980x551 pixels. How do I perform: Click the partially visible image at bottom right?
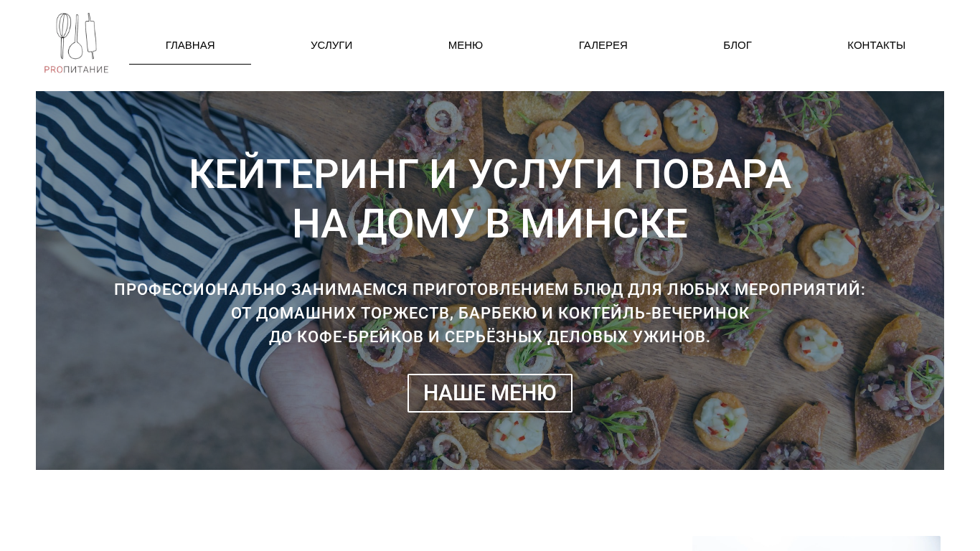816,543
